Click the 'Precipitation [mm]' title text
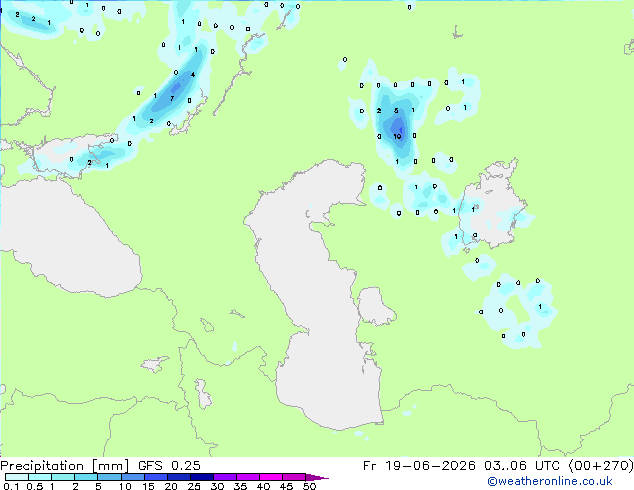 [x=64, y=466]
